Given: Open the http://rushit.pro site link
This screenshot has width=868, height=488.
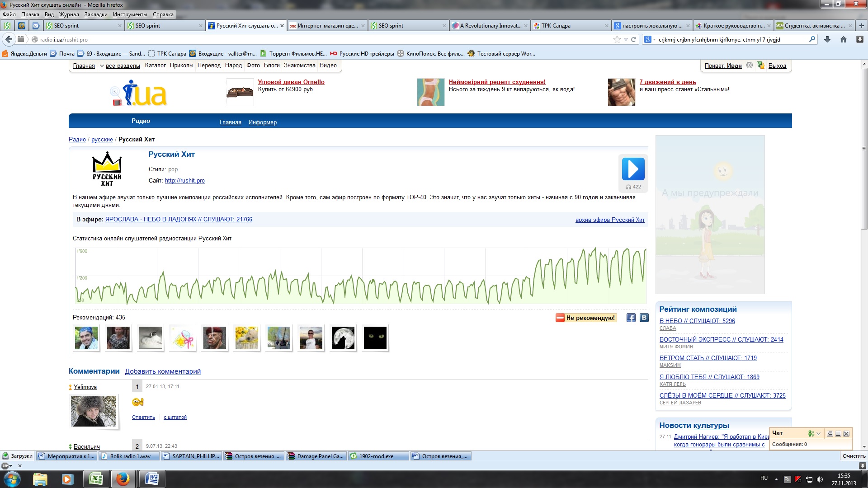Looking at the screenshot, I should 184,181.
